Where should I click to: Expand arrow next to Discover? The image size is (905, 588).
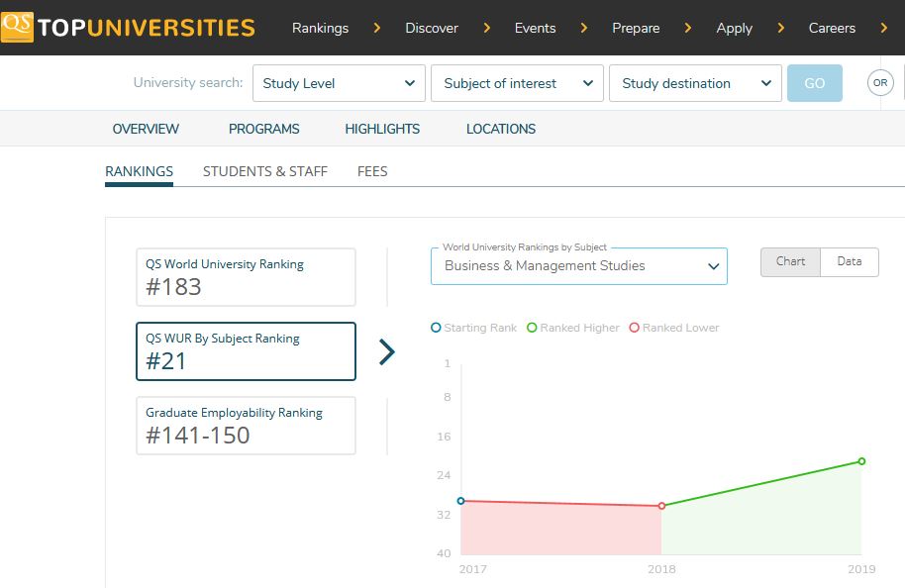[x=486, y=28]
